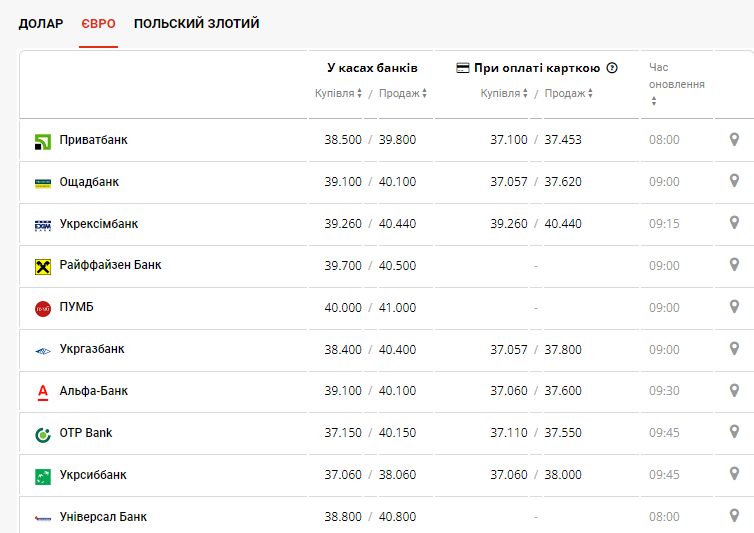Sort by update time arrows

pos(654,101)
